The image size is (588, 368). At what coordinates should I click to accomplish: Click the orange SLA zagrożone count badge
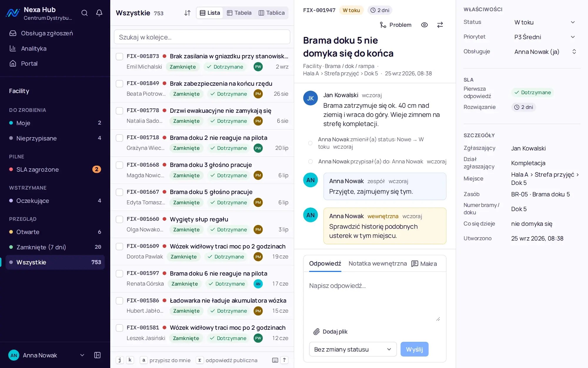(97, 170)
